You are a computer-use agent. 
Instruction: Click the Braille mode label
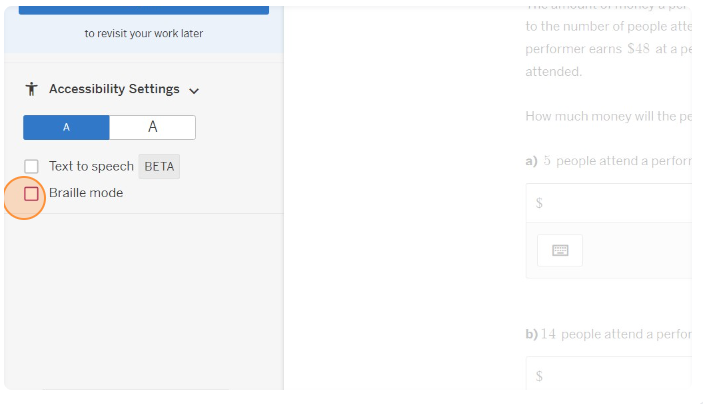pyautogui.click(x=86, y=193)
